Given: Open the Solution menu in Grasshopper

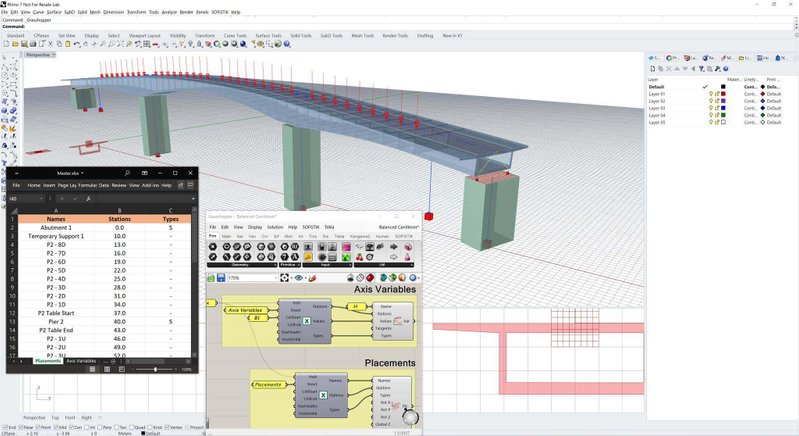Looking at the screenshot, I should [x=274, y=227].
